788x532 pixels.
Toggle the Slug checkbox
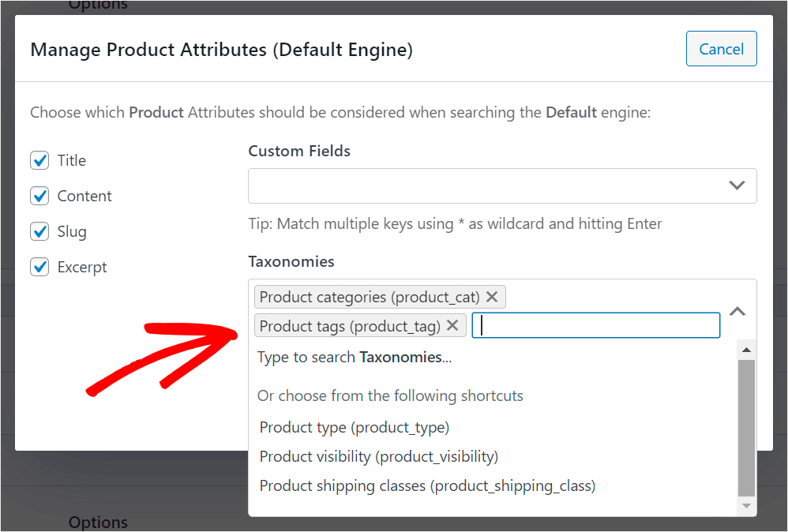point(39,231)
